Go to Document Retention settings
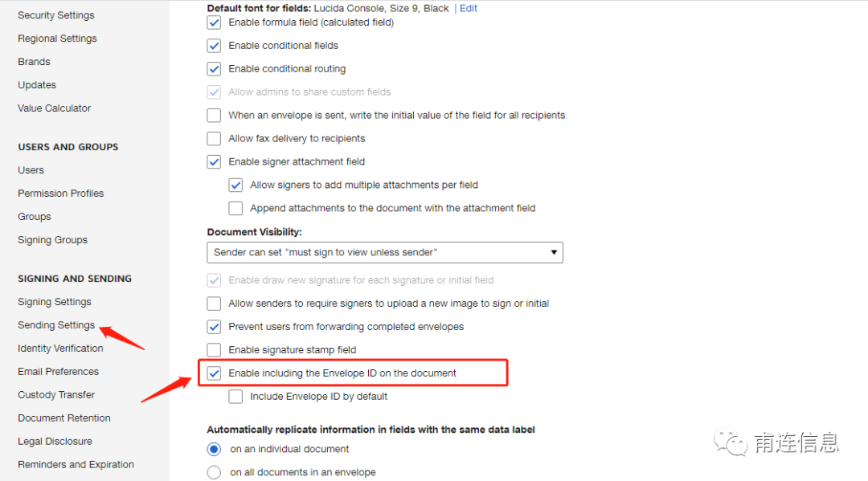Screen dimensions: 868x481 coord(64,418)
